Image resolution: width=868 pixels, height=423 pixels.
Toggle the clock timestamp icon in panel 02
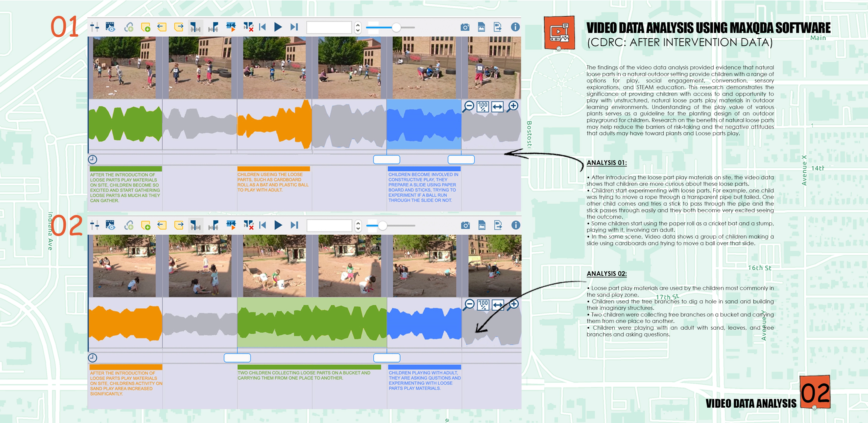pyautogui.click(x=92, y=358)
